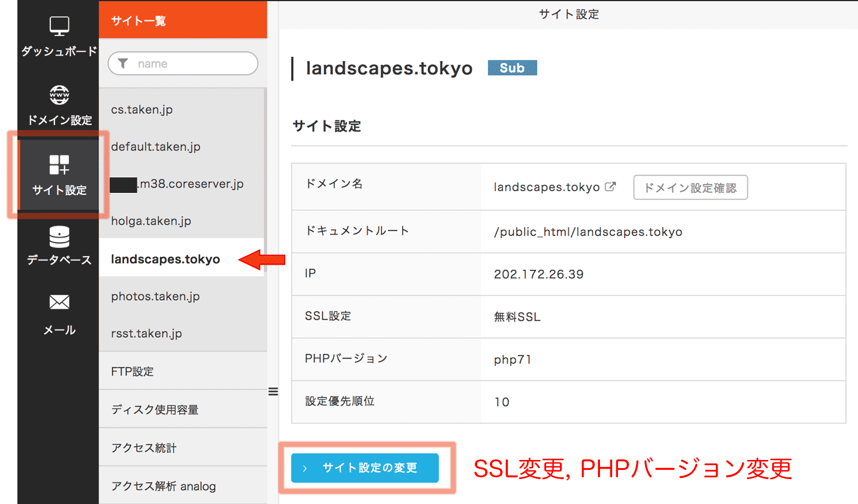Viewport: 858px width, 504px height.
Task: Click the メール sidebar label
Action: 59,330
